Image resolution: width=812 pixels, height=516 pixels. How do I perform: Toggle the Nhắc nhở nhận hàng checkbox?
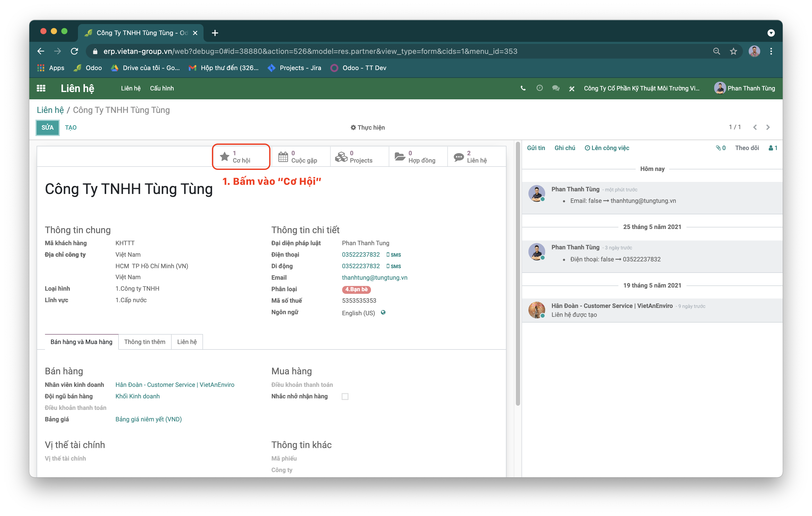[x=345, y=396]
